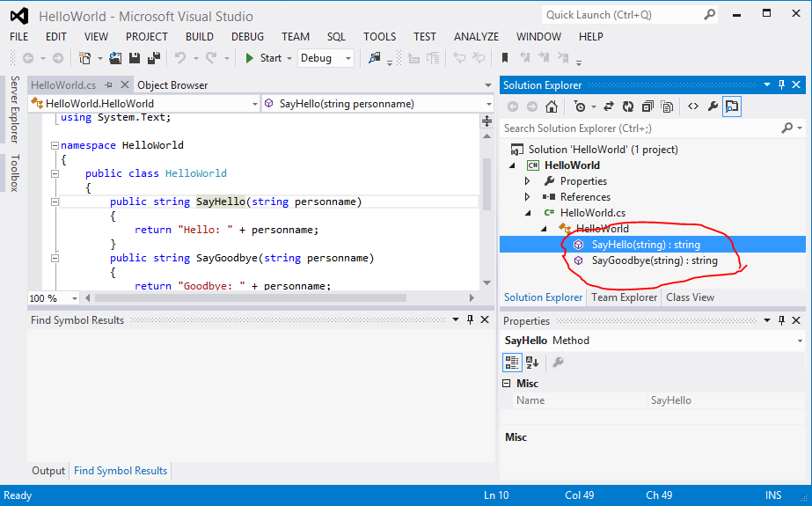The image size is (812, 506).
Task: Click Home icon in Solution Explorer
Action: [x=552, y=106]
